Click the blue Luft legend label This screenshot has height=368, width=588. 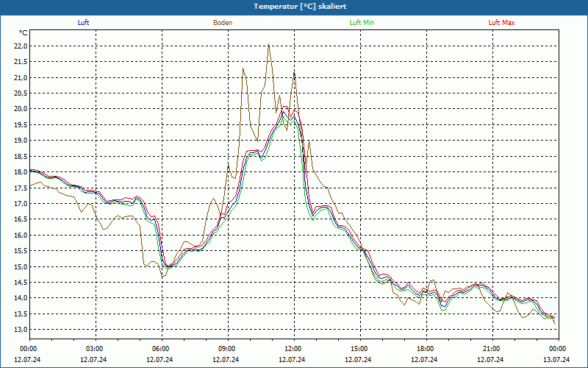coord(83,23)
